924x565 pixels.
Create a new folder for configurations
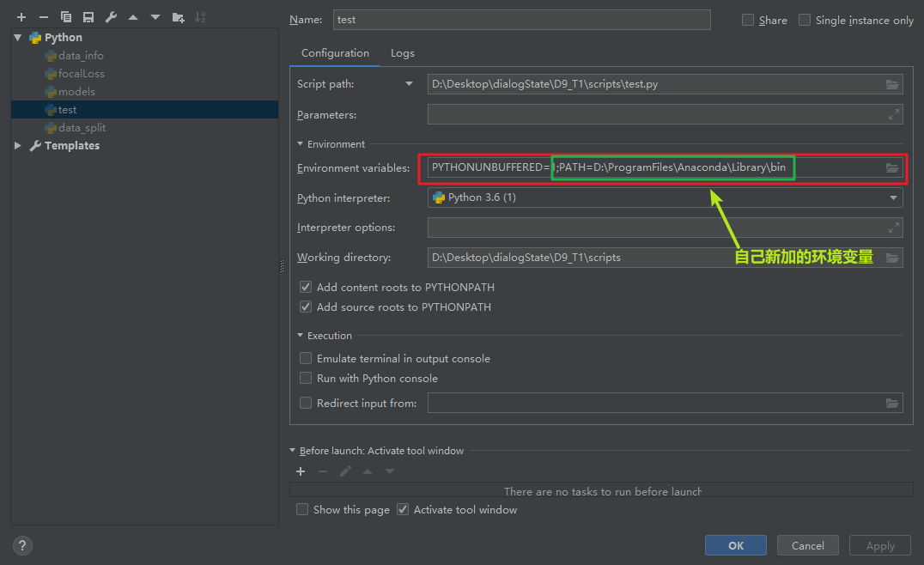(x=178, y=18)
